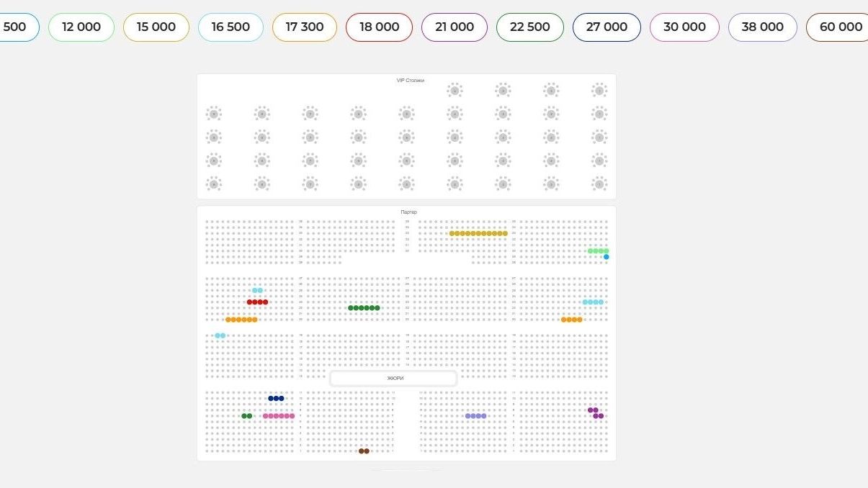Toggle the 15 000 price filter
The image size is (868, 488).
click(x=156, y=27)
